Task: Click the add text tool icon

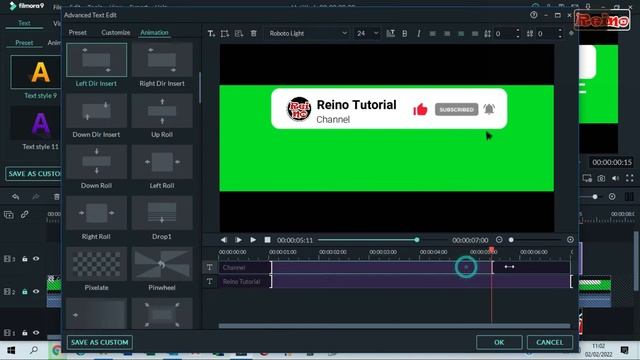Action: point(211,33)
